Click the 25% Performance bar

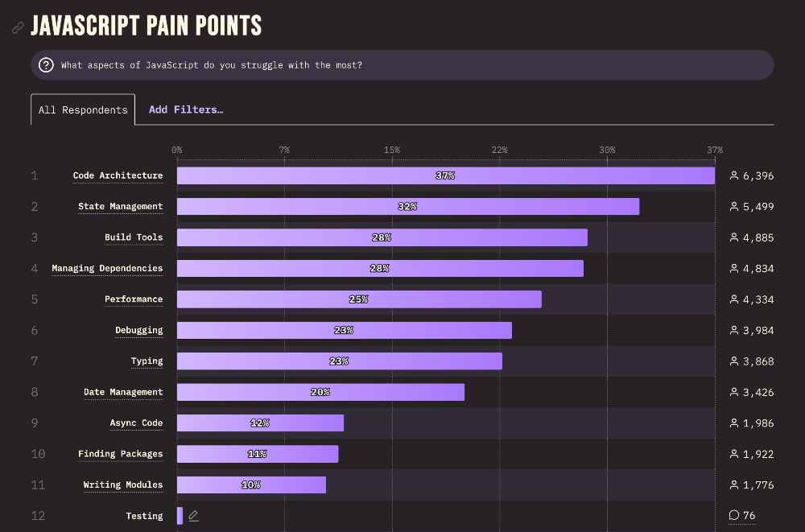pyautogui.click(x=359, y=299)
